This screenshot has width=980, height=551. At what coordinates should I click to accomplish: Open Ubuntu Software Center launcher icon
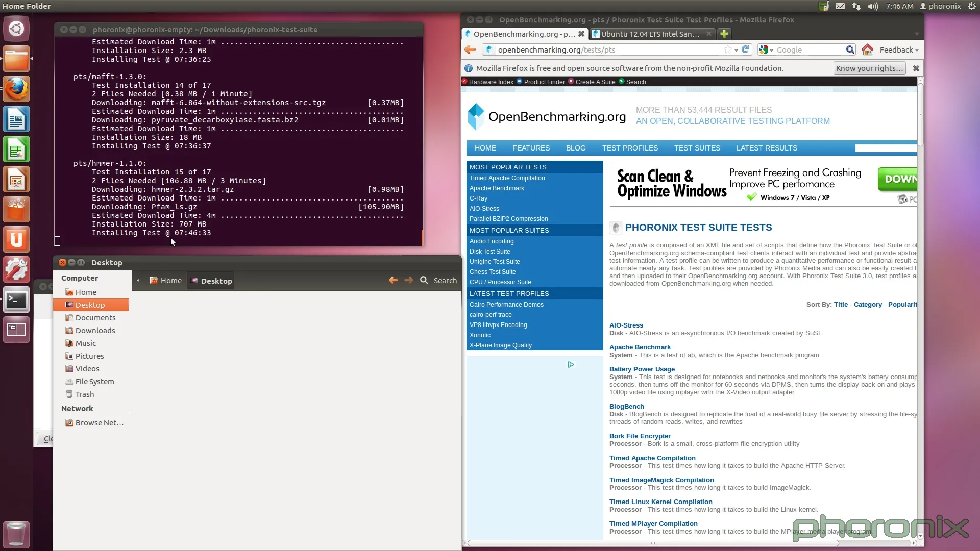(x=16, y=209)
